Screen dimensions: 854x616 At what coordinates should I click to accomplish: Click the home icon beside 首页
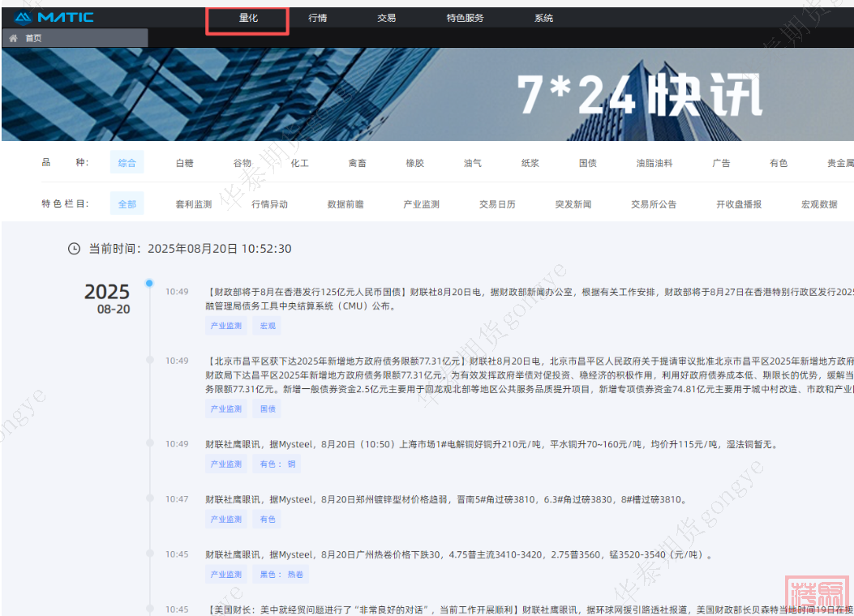(x=13, y=38)
